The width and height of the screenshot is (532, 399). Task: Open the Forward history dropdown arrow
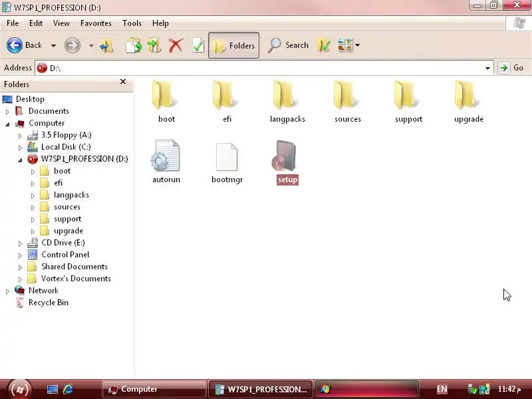(x=91, y=45)
